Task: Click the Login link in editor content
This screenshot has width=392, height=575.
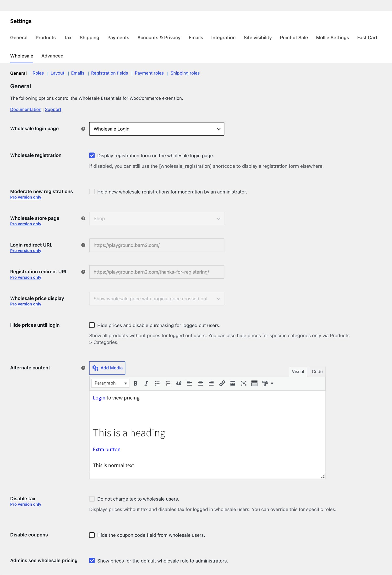Action: click(99, 398)
